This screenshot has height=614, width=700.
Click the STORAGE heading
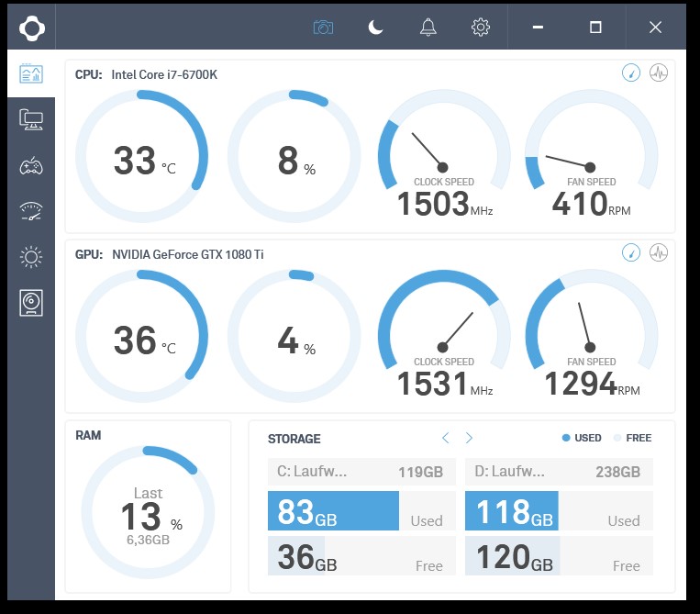coord(294,439)
